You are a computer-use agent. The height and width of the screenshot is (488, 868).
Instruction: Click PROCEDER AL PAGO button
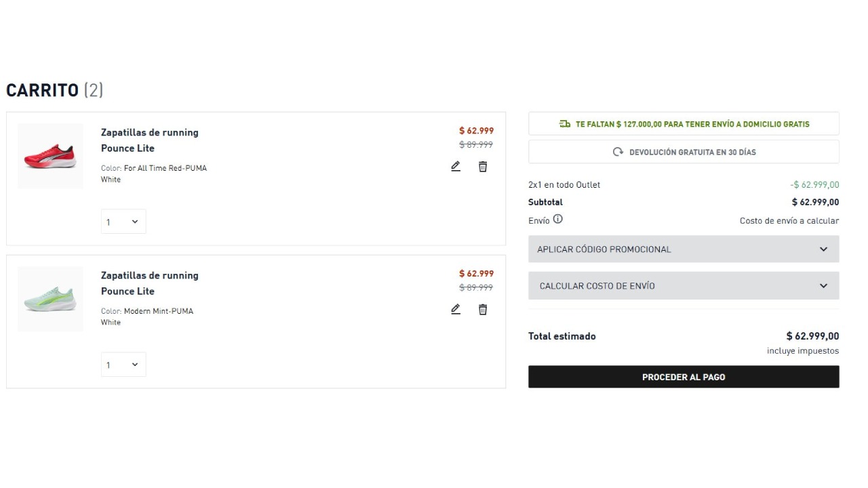[x=683, y=377]
